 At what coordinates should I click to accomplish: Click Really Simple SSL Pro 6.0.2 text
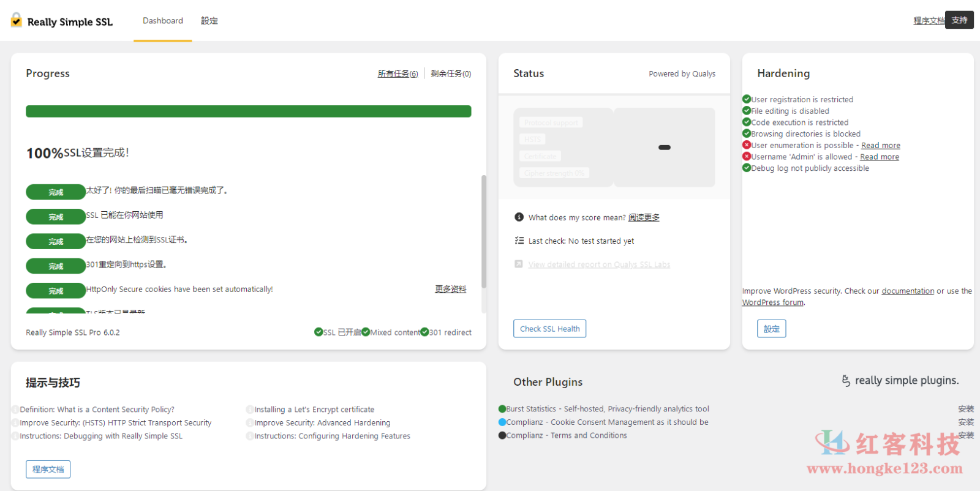(x=73, y=332)
